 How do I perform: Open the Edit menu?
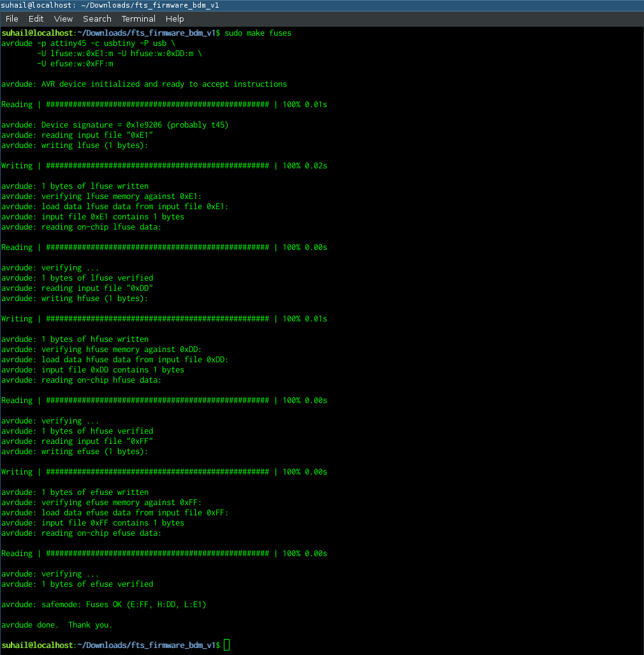36,18
